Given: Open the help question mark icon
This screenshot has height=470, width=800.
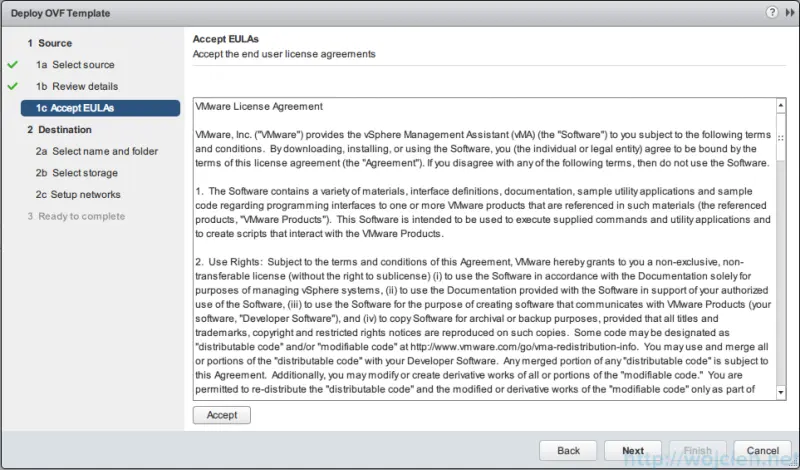Looking at the screenshot, I should coord(771,13).
